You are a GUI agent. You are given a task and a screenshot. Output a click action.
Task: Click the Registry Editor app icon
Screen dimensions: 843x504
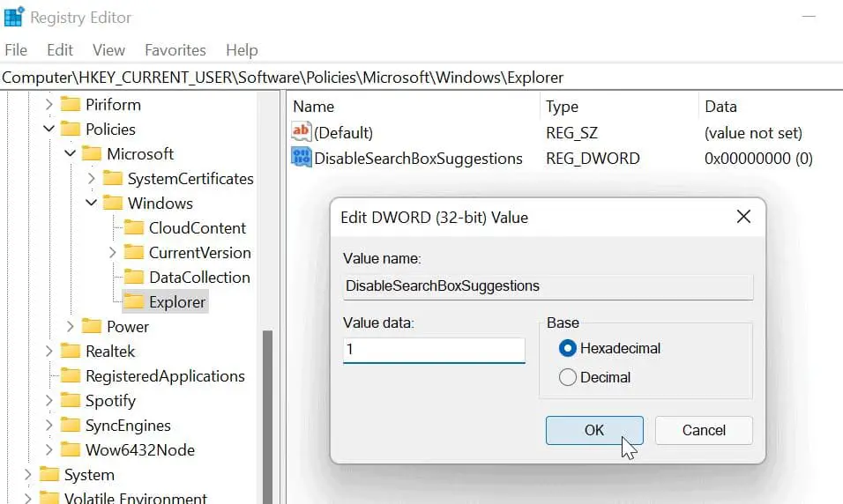[x=13, y=17]
